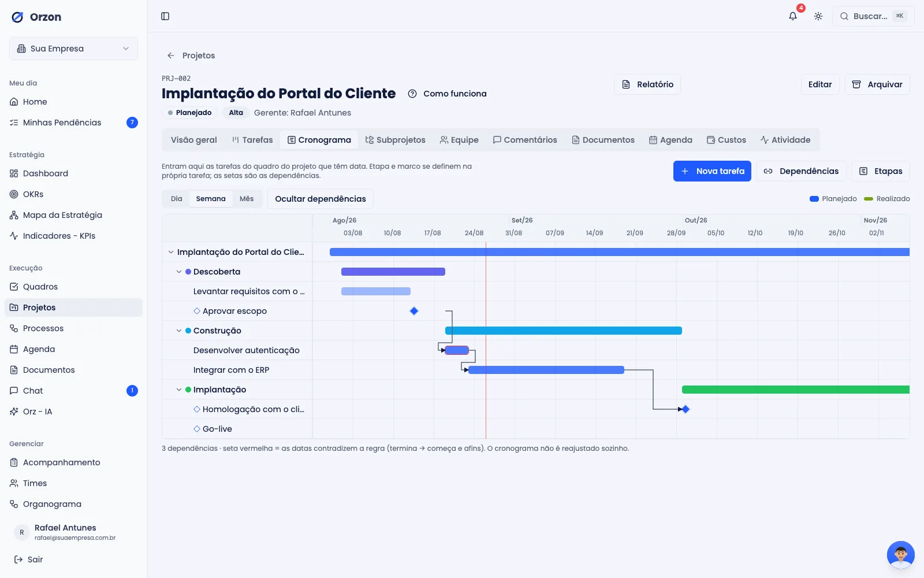Click the Buscar search field

point(873,16)
